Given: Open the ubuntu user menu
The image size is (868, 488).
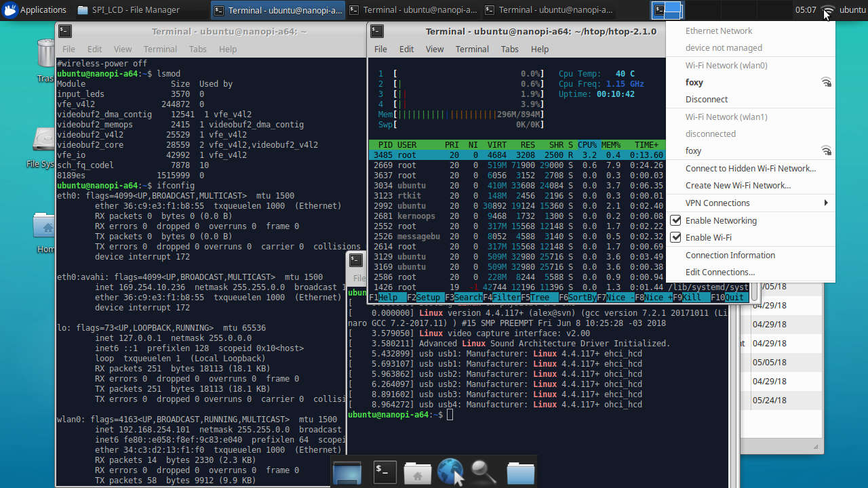Looking at the screenshot, I should click(x=852, y=10).
